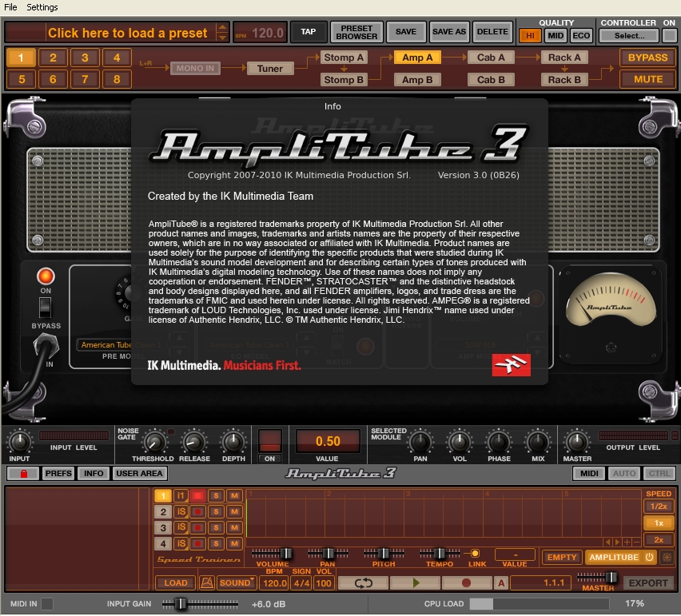Open the controller Select dropdown

pos(629,35)
